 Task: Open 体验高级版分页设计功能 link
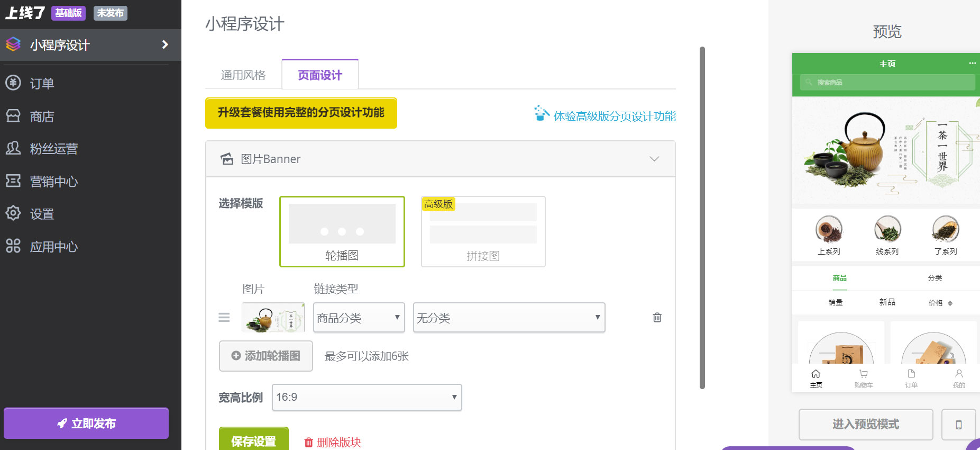(x=615, y=116)
